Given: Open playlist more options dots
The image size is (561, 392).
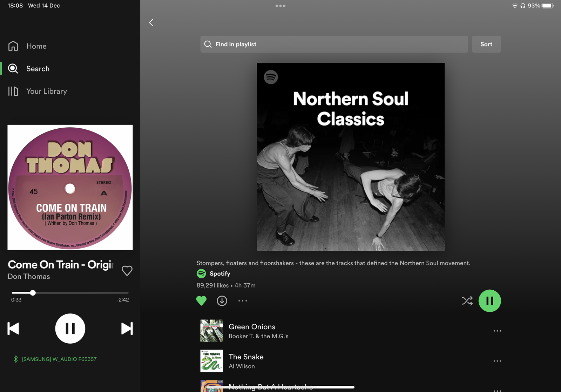Looking at the screenshot, I should 243,301.
